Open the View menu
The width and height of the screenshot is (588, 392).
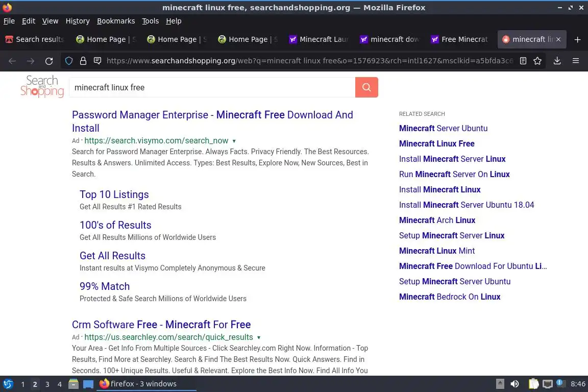tap(50, 21)
